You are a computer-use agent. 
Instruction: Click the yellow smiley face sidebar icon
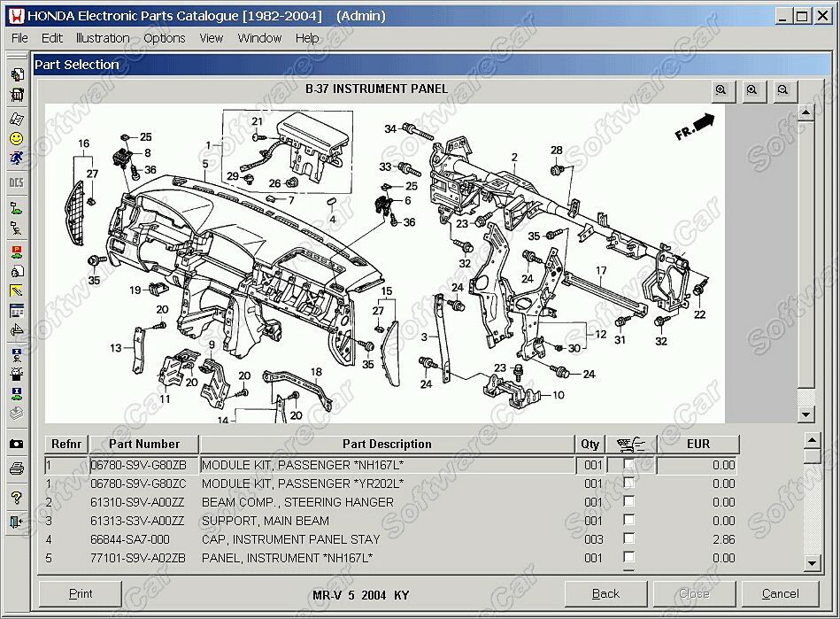click(17, 139)
